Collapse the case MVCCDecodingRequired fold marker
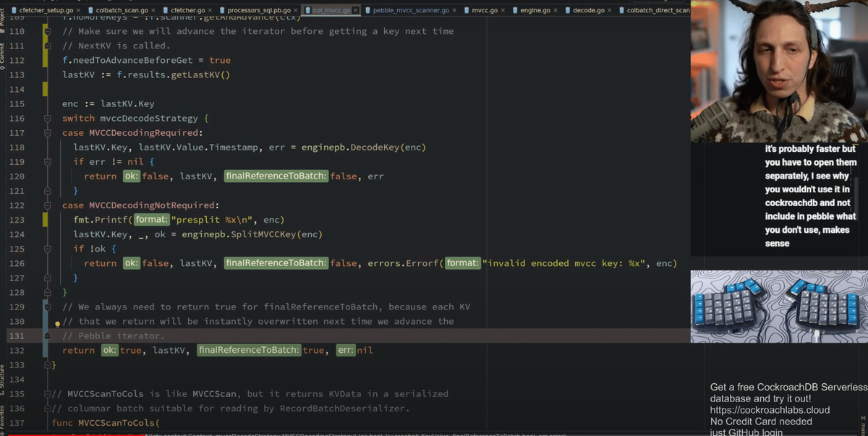 click(x=47, y=133)
